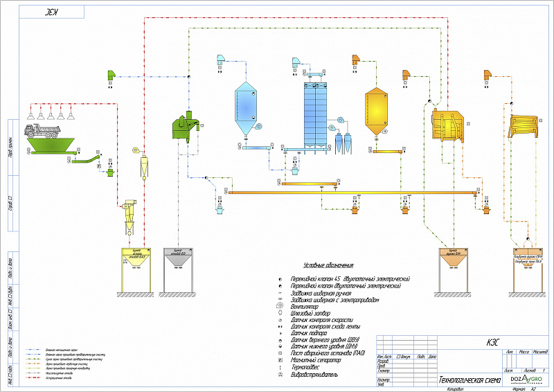Click the red dashed line legend sample
This screenshot has width=554, height=392.
click(33, 378)
